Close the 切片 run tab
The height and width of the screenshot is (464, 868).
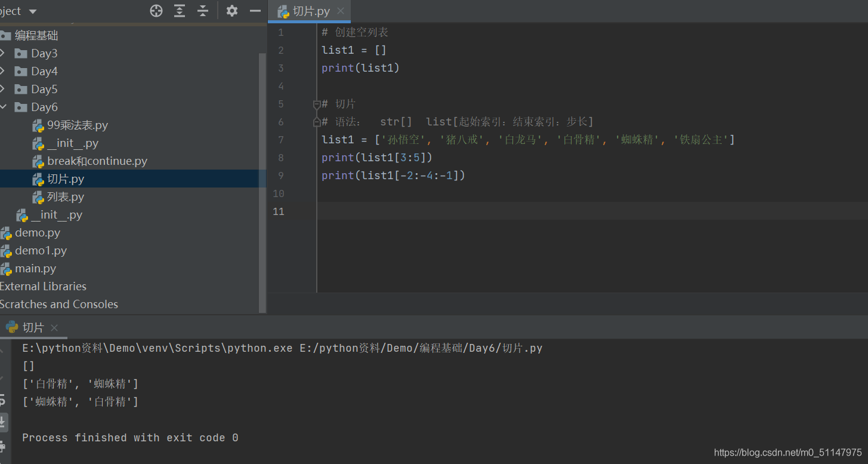54,328
